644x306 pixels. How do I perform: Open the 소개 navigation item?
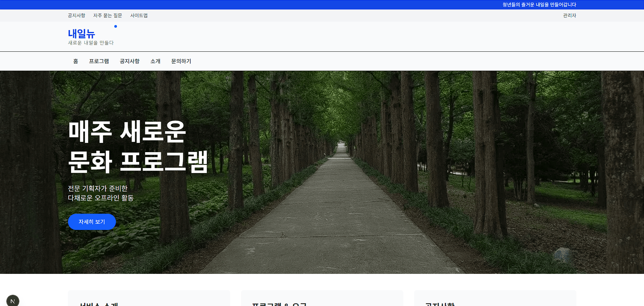155,61
